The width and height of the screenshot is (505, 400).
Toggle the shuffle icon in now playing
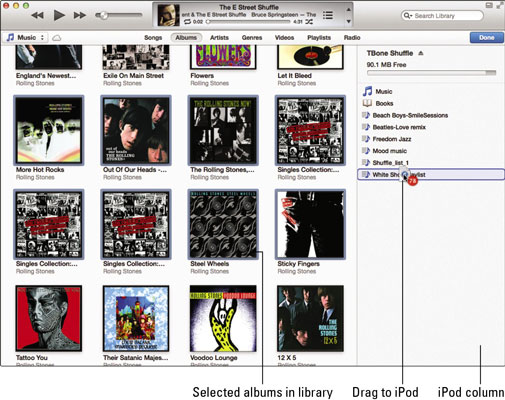pyautogui.click(x=309, y=22)
